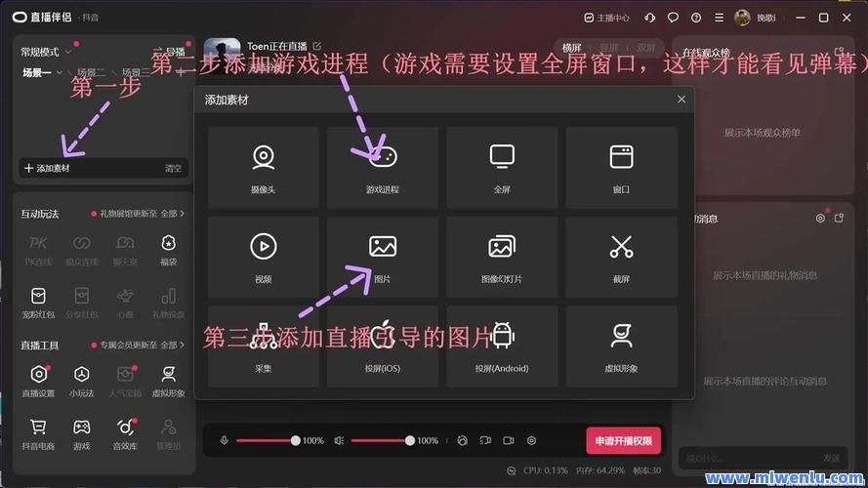Switch to the 场景一 scene tab

[x=37, y=72]
